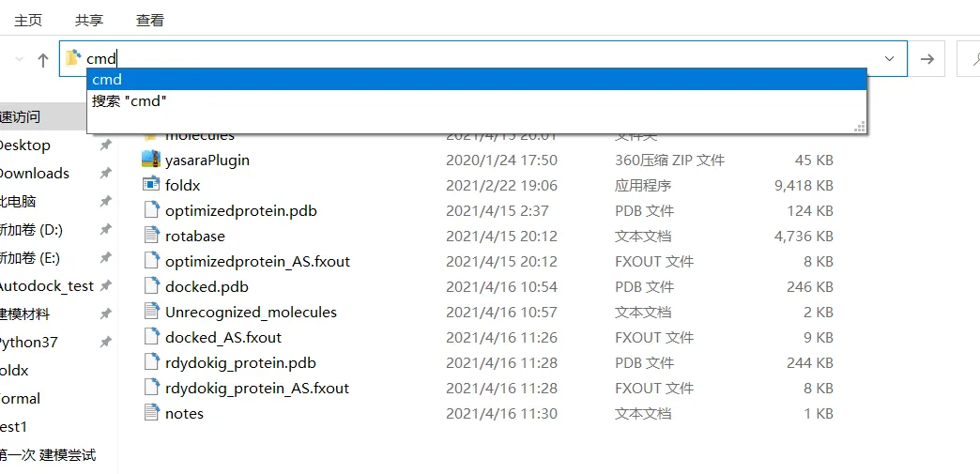Click the yasaraPlugin ZIP archive icon
The height and width of the screenshot is (474, 980).
tap(151, 160)
